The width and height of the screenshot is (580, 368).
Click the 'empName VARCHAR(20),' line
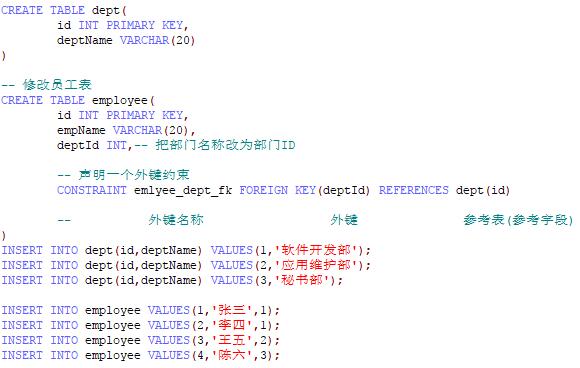pos(126,130)
